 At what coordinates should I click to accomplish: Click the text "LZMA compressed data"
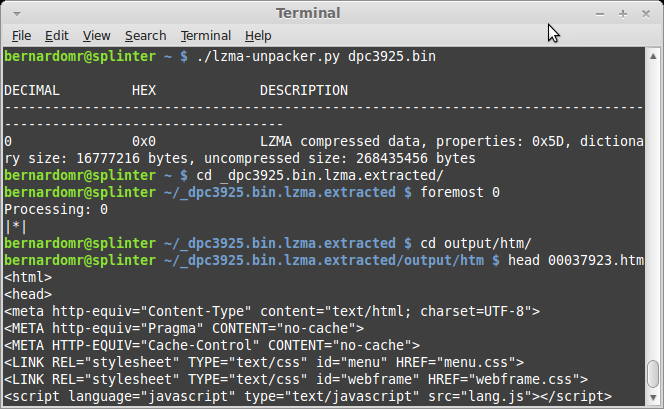(340, 141)
